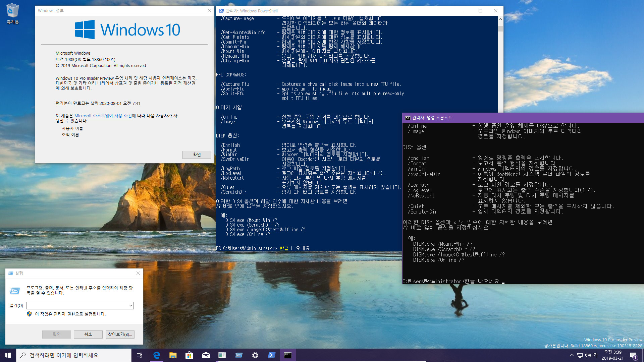The width and height of the screenshot is (644, 362).
Task: Minimize the PowerShell window
Action: pos(465,11)
